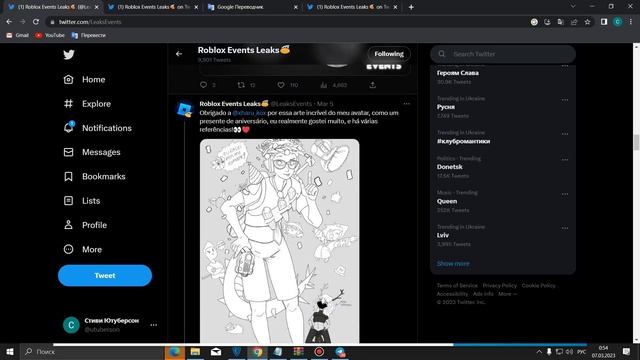Screen dimensions: 640x360
Task: Open the avatar artwork image
Action: pos(280,241)
